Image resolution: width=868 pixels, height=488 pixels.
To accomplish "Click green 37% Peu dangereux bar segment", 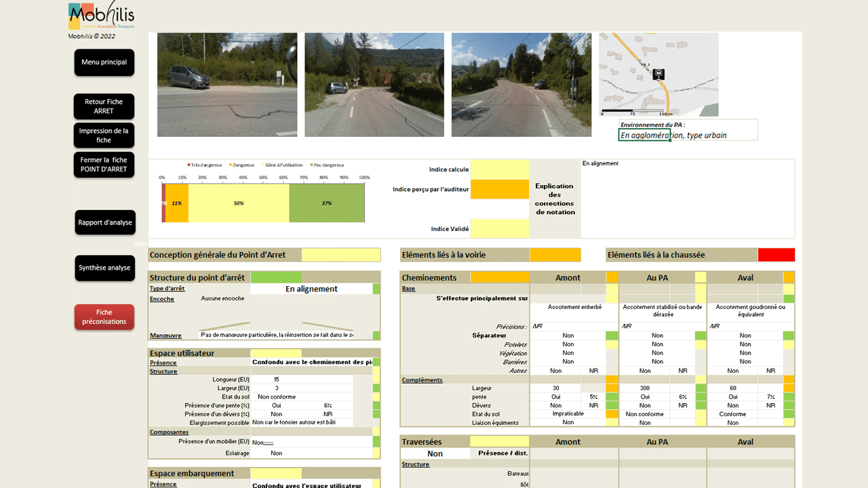I will 327,203.
